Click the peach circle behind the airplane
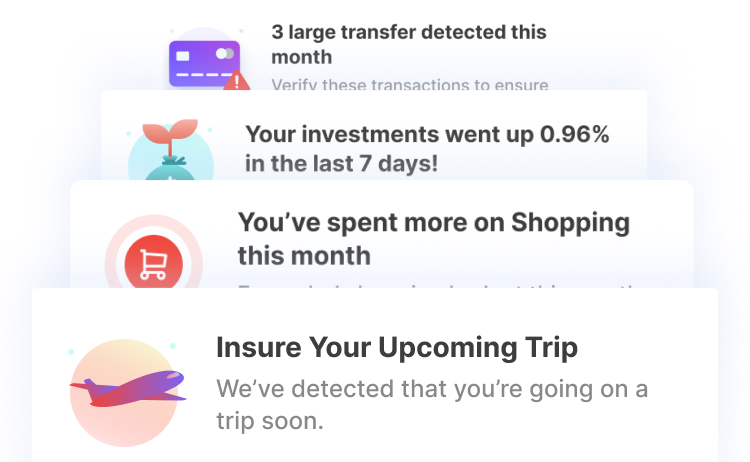Screen dimensions: 750x462 pyautogui.click(x=123, y=393)
